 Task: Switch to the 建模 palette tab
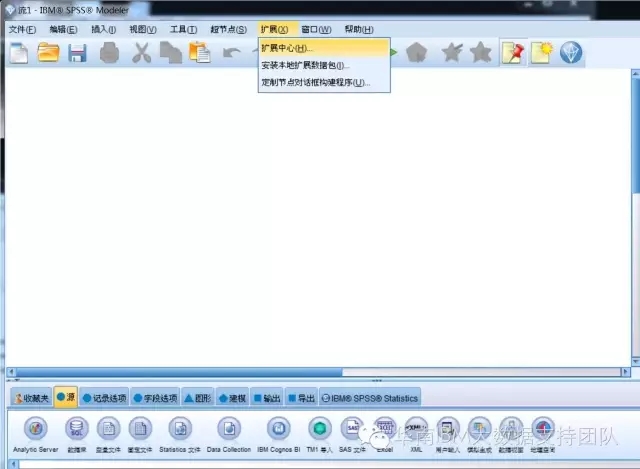(x=232, y=398)
